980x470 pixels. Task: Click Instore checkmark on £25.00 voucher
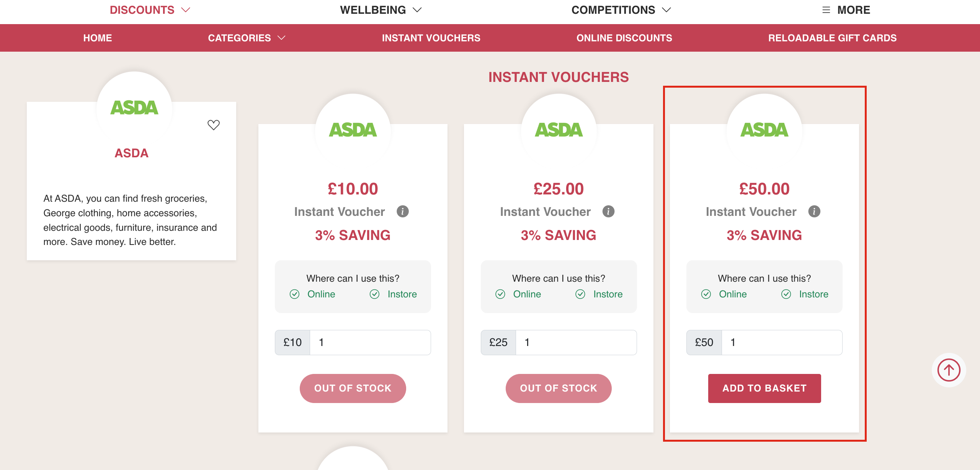coord(580,294)
